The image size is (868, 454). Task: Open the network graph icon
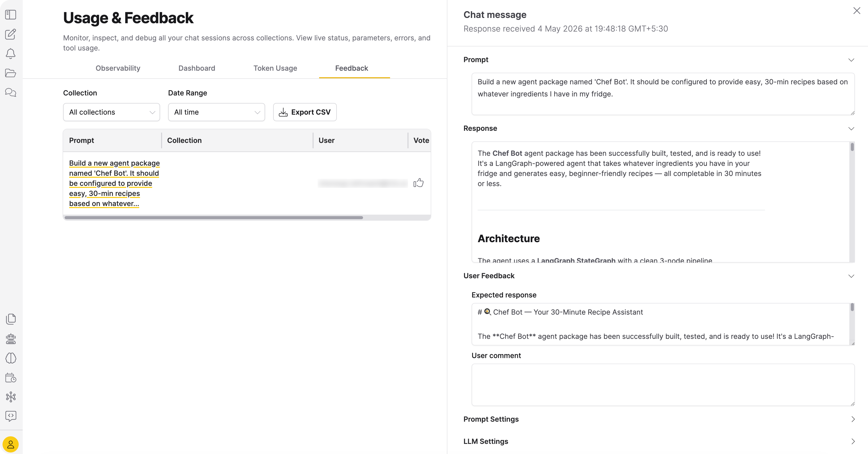click(x=11, y=397)
